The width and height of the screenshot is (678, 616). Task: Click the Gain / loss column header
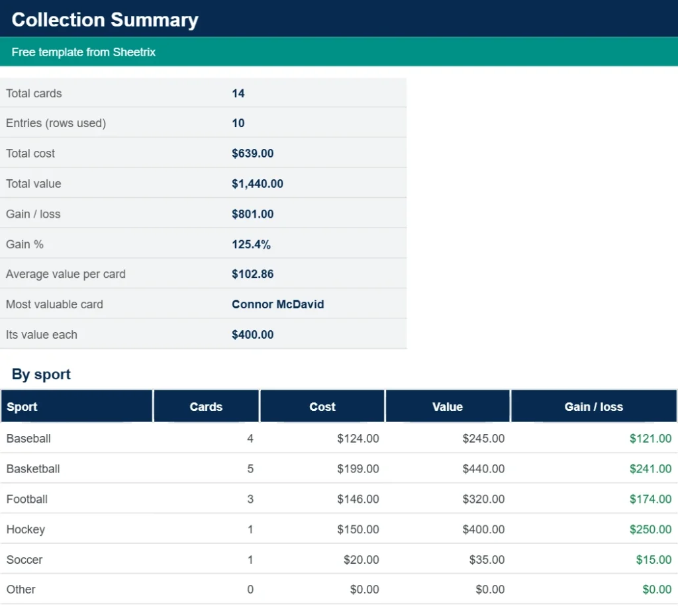pos(594,406)
